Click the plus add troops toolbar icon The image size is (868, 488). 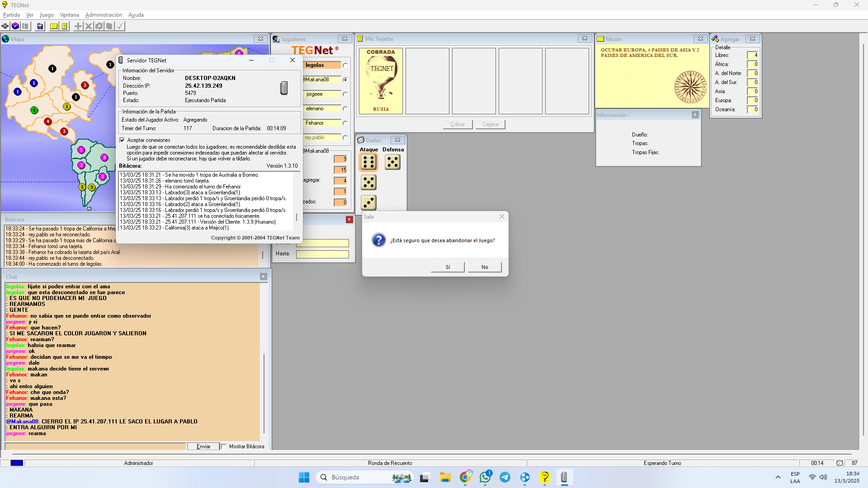tap(78, 26)
